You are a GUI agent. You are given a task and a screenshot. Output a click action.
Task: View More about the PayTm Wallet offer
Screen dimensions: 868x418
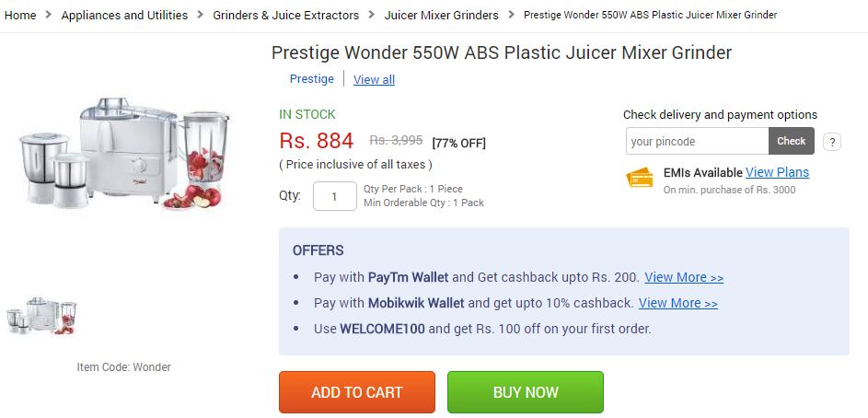[x=684, y=277]
